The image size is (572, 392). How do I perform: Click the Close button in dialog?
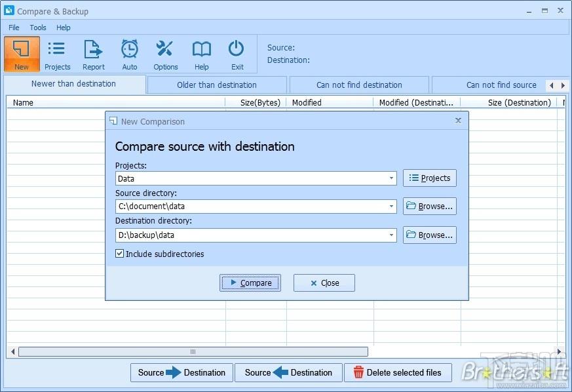click(324, 283)
